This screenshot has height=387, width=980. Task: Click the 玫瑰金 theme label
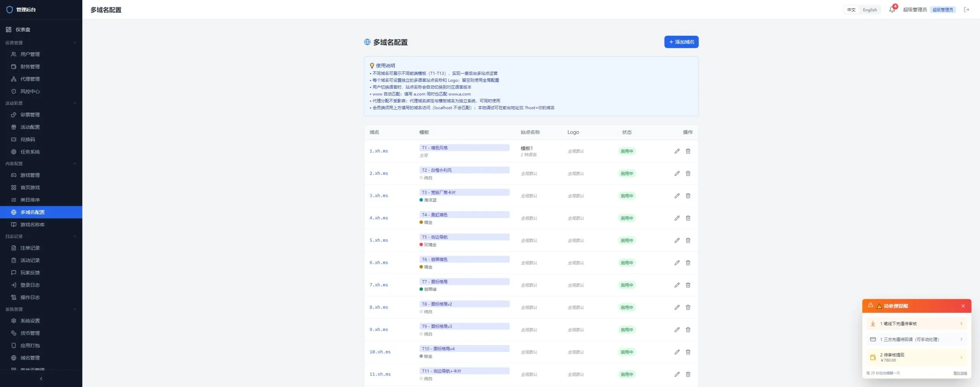pyautogui.click(x=430, y=245)
